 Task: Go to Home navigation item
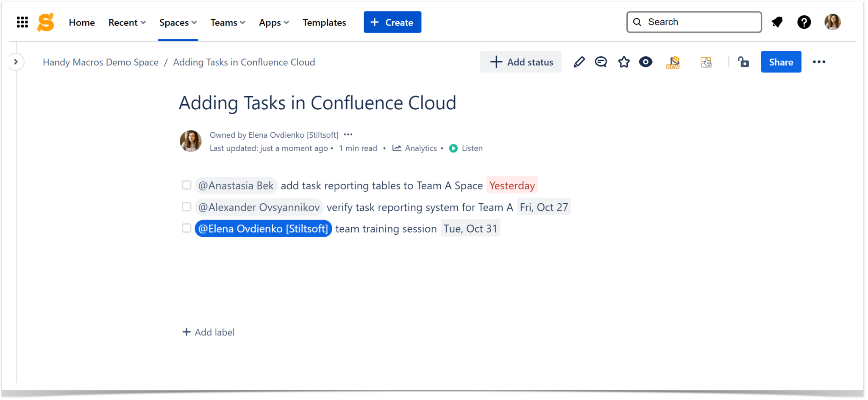[x=81, y=22]
